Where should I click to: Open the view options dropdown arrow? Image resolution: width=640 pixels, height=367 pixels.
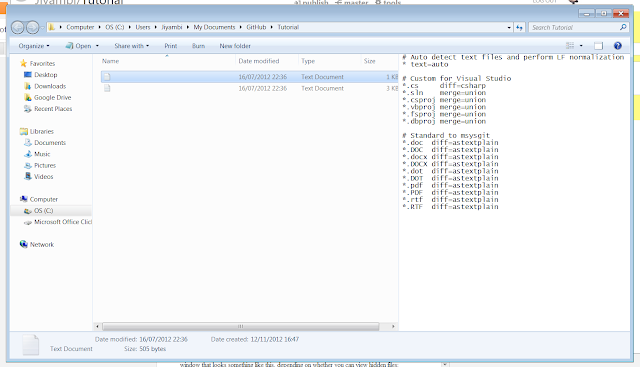[x=581, y=46]
